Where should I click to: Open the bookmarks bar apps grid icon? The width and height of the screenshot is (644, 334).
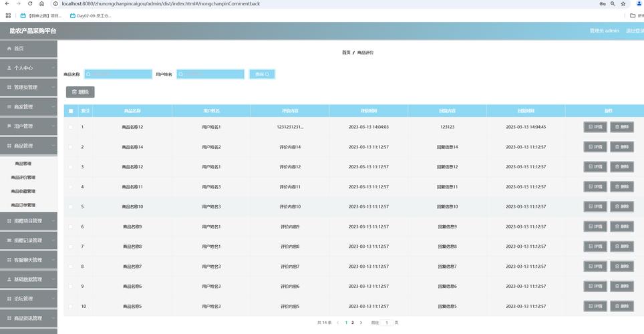7,15
